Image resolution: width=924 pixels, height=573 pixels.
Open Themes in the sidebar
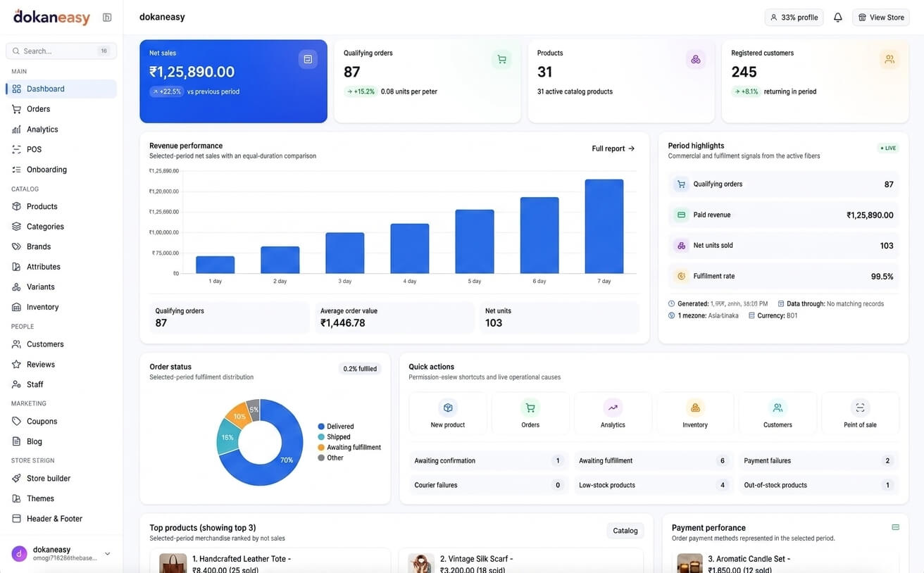click(x=61, y=498)
